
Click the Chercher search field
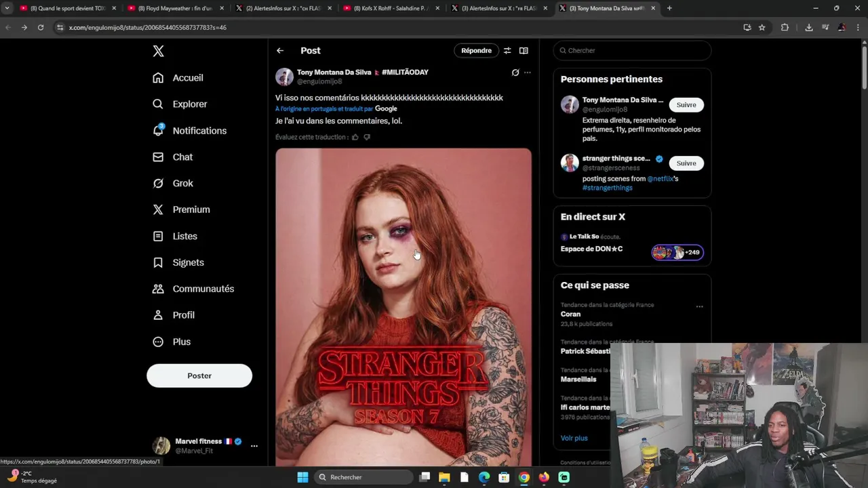click(x=632, y=51)
